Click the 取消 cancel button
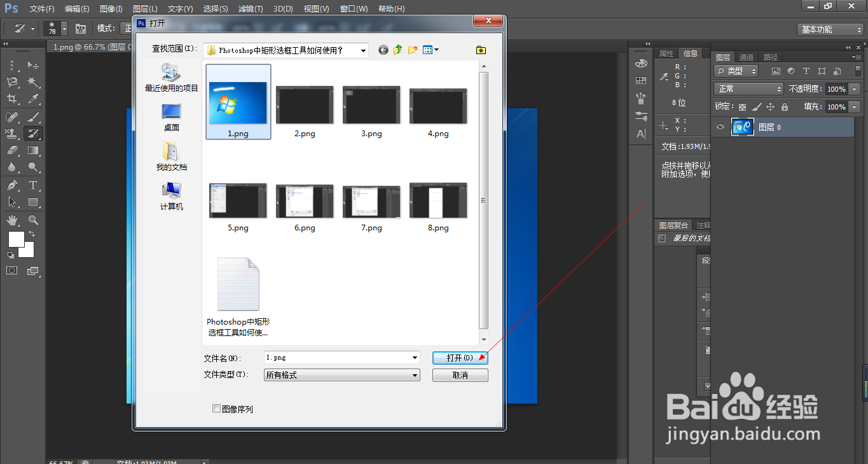 pyautogui.click(x=459, y=375)
